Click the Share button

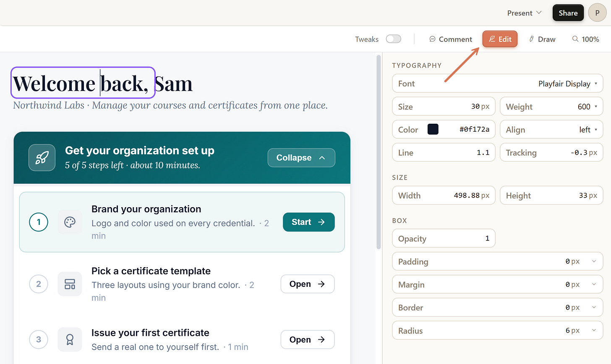(568, 13)
